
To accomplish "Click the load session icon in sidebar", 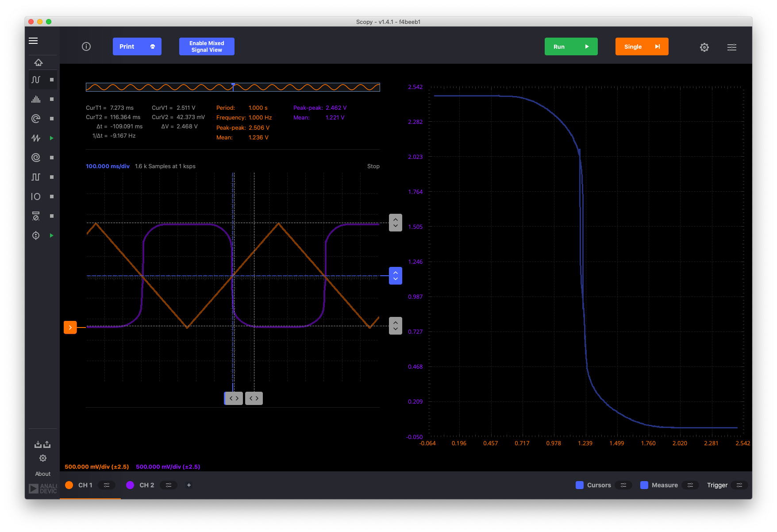I will tap(38, 444).
